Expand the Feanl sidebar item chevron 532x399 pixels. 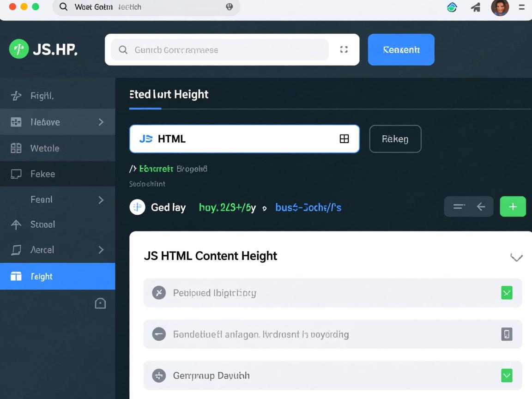101,200
